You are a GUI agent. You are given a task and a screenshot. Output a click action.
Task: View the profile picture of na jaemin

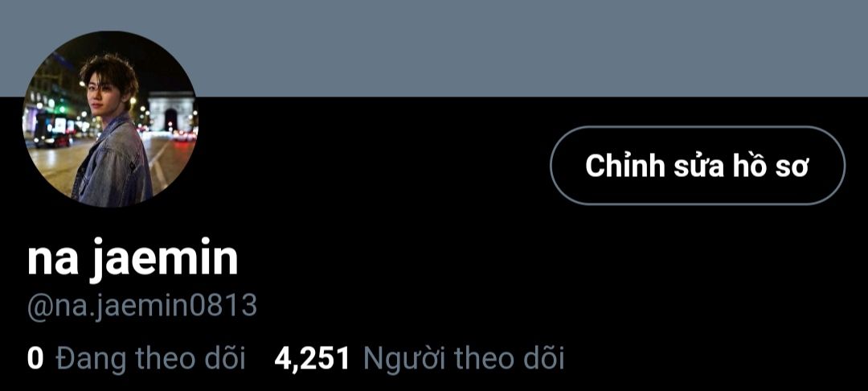click(109, 118)
